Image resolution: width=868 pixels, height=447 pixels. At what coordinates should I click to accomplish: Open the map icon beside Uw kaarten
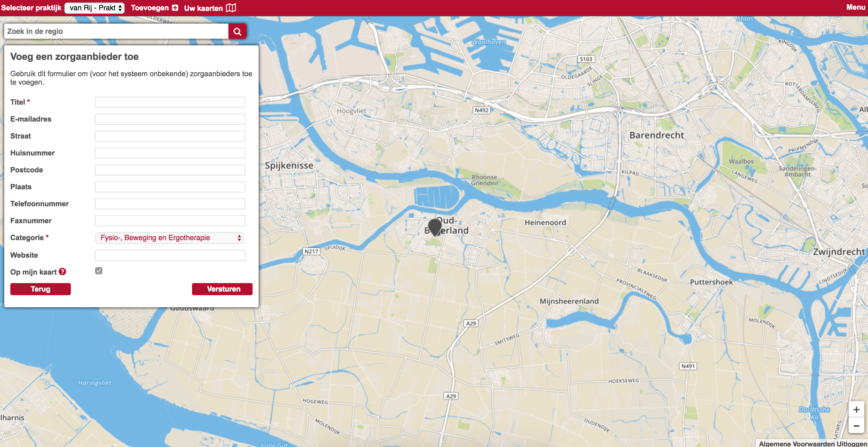231,8
